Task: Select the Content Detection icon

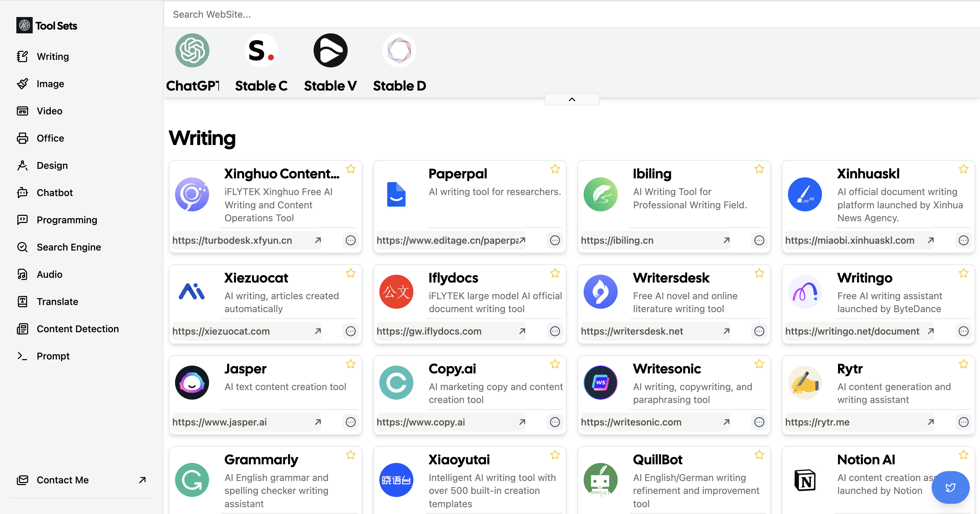Action: pyautogui.click(x=23, y=328)
